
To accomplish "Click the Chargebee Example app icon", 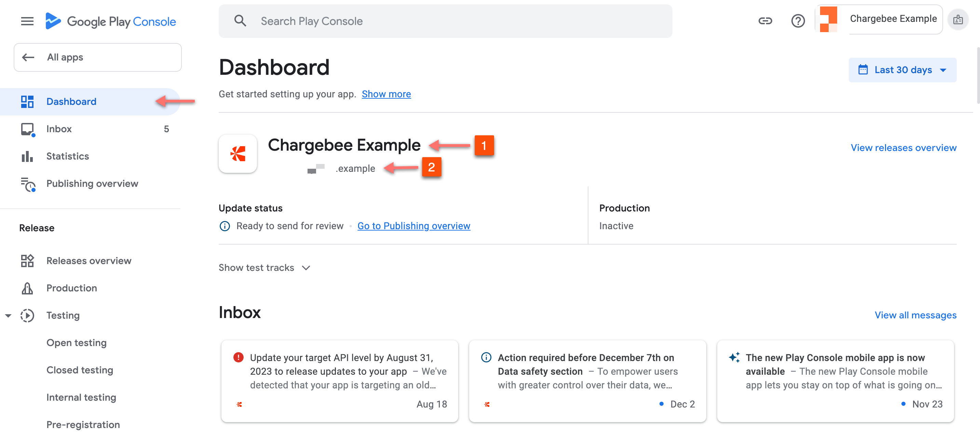I will [238, 154].
